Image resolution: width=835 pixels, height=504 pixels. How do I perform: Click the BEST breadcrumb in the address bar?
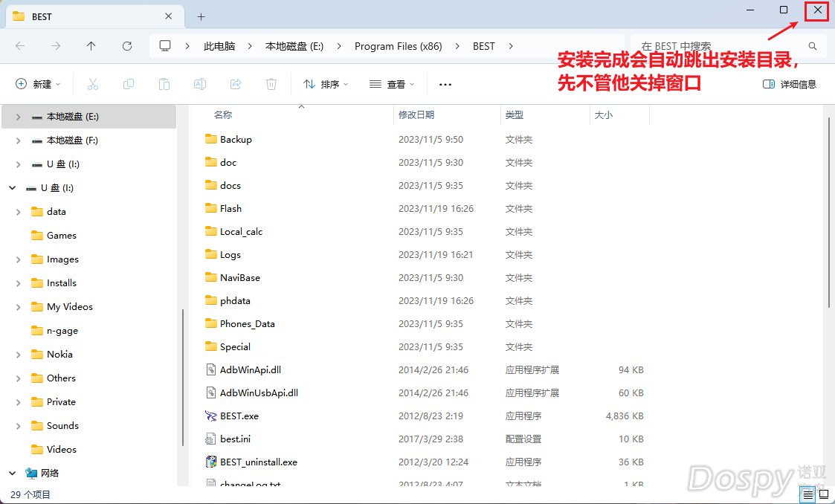pos(484,46)
